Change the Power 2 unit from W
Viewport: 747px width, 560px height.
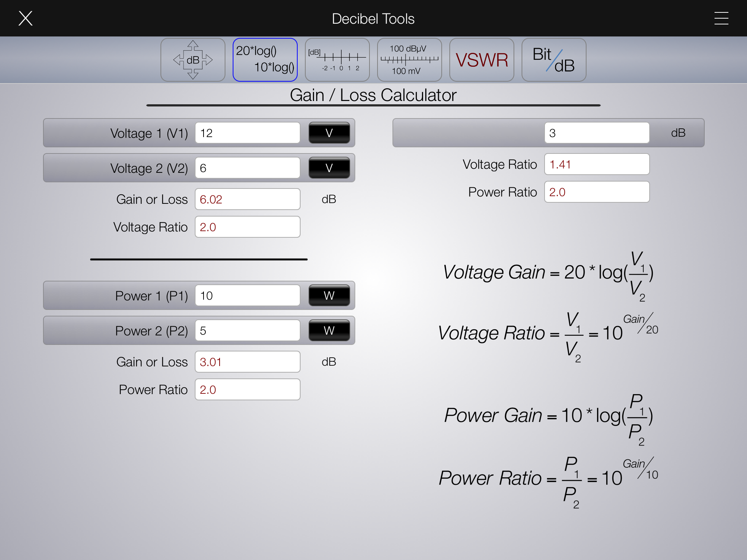[x=329, y=330]
